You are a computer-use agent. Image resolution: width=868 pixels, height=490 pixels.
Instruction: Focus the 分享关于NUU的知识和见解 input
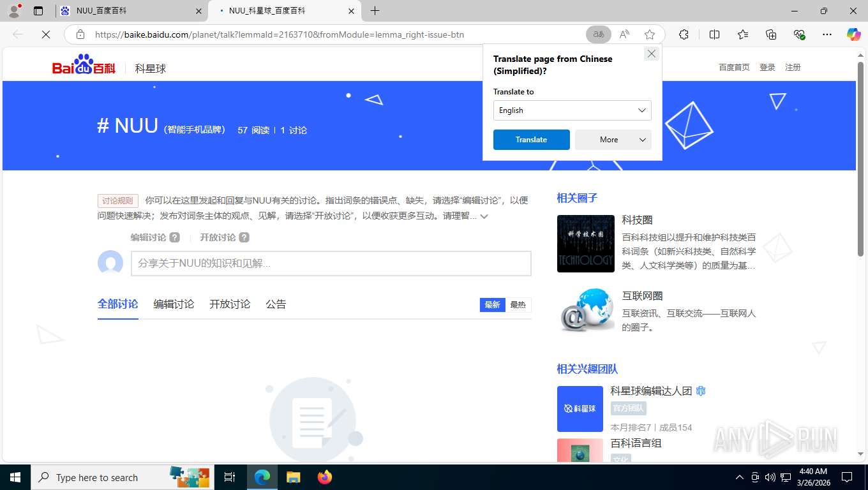(331, 264)
